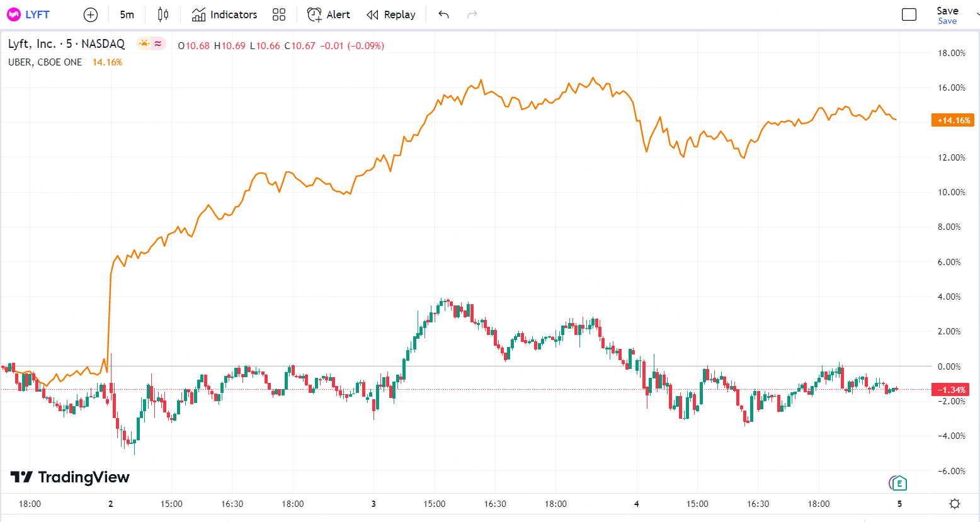Click the TradingView logo on the chart
Image resolution: width=980 pixels, height=522 pixels.
coord(70,477)
